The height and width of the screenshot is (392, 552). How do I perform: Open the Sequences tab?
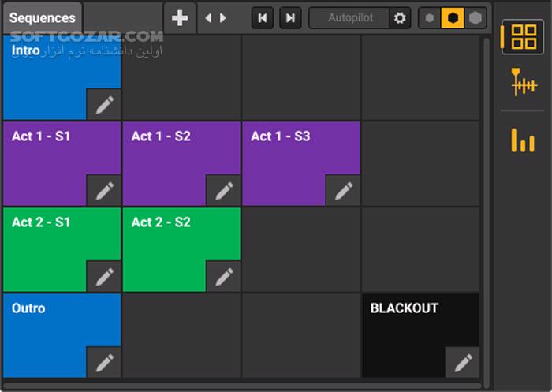point(42,17)
